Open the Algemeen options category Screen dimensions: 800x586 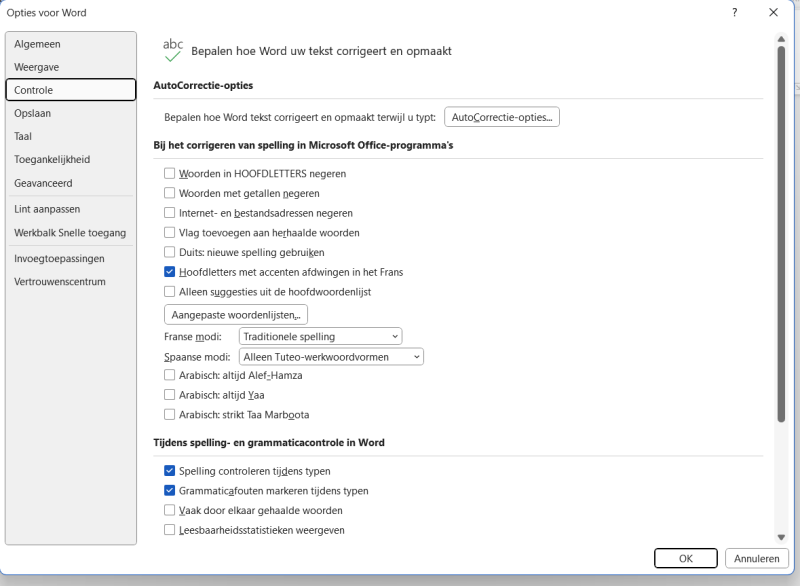coord(70,44)
